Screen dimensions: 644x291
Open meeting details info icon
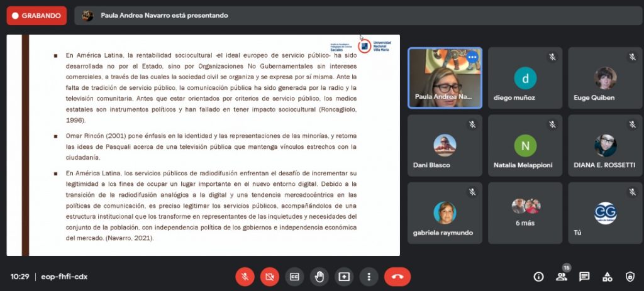coord(538,277)
